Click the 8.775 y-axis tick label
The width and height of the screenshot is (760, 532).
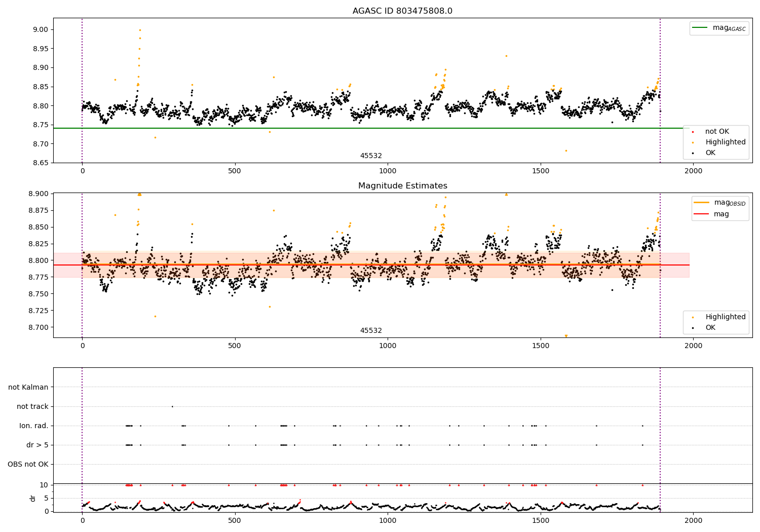point(39,277)
